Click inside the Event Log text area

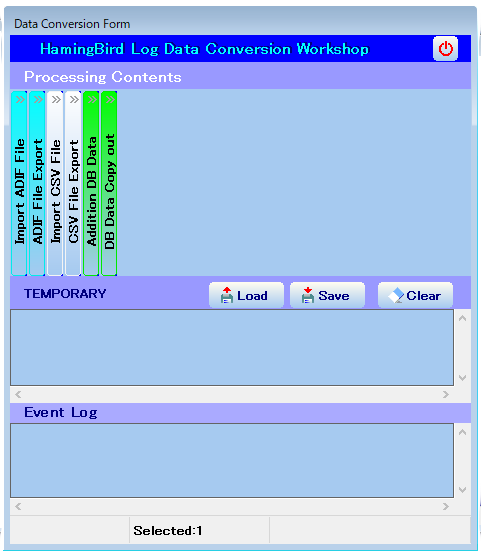[x=232, y=460]
